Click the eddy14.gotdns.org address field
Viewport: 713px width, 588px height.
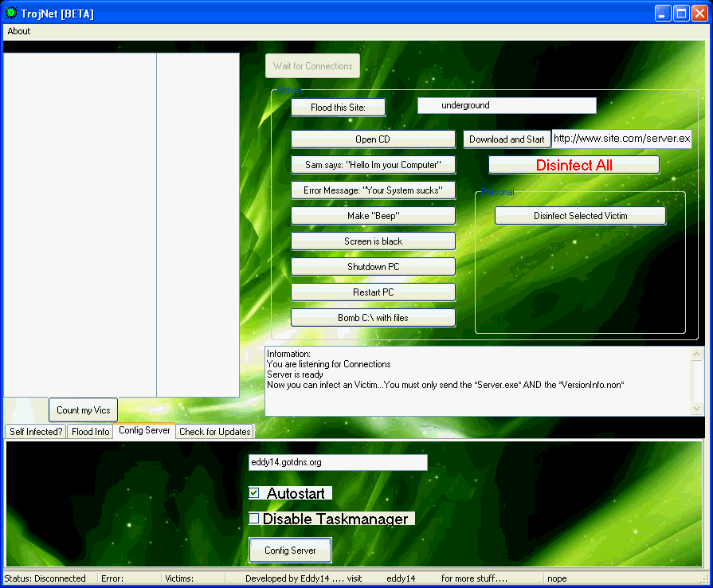pos(338,462)
